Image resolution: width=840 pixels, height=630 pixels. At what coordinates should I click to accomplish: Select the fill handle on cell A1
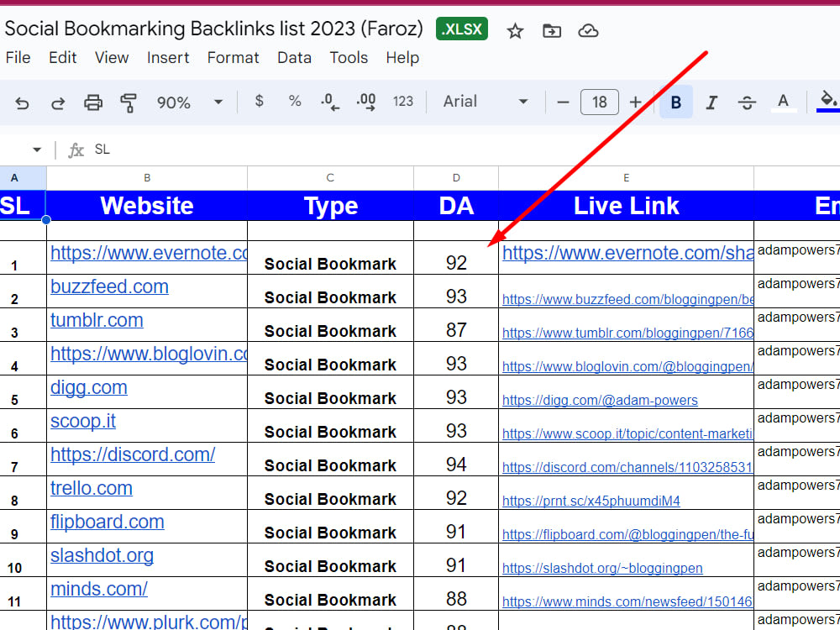point(46,219)
